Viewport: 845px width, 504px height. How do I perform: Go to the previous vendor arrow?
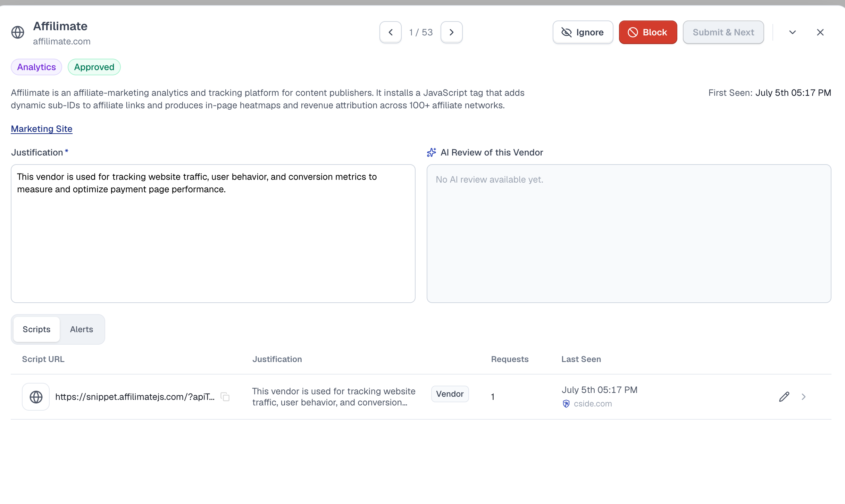(391, 32)
